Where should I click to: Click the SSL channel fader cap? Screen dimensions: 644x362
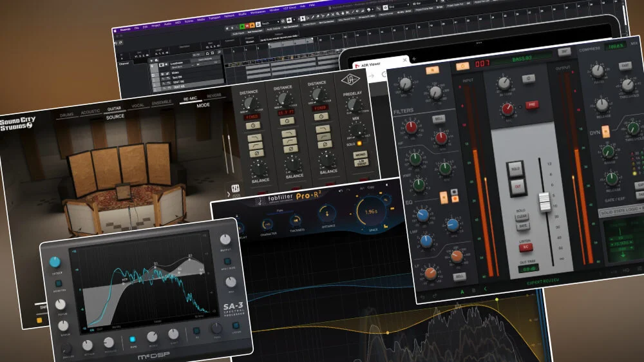pos(544,202)
